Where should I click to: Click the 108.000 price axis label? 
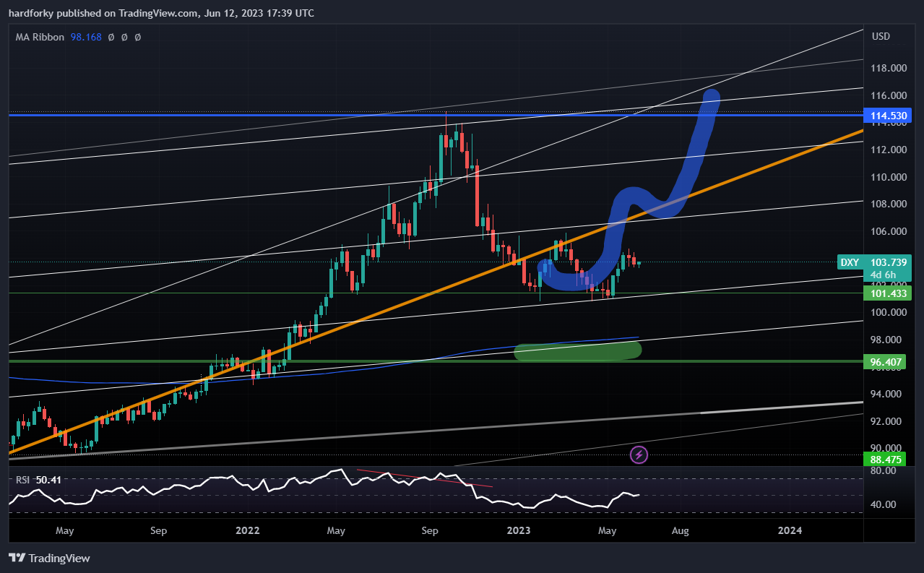[x=889, y=204]
